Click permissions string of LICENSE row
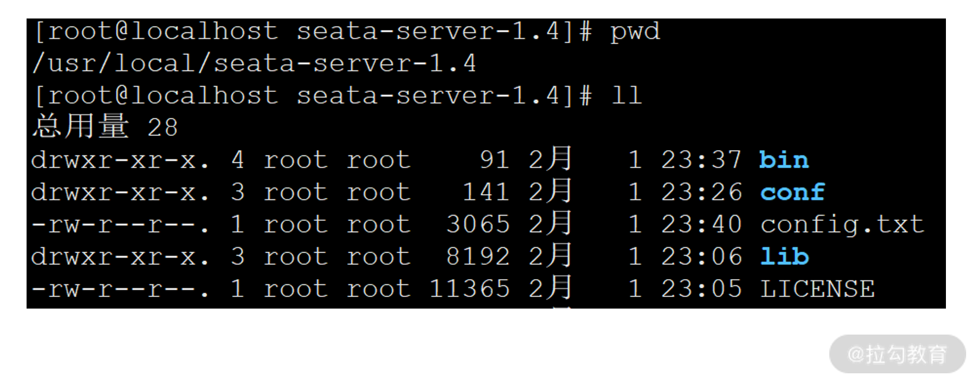Viewport: 980px width, 386px height. [120, 289]
